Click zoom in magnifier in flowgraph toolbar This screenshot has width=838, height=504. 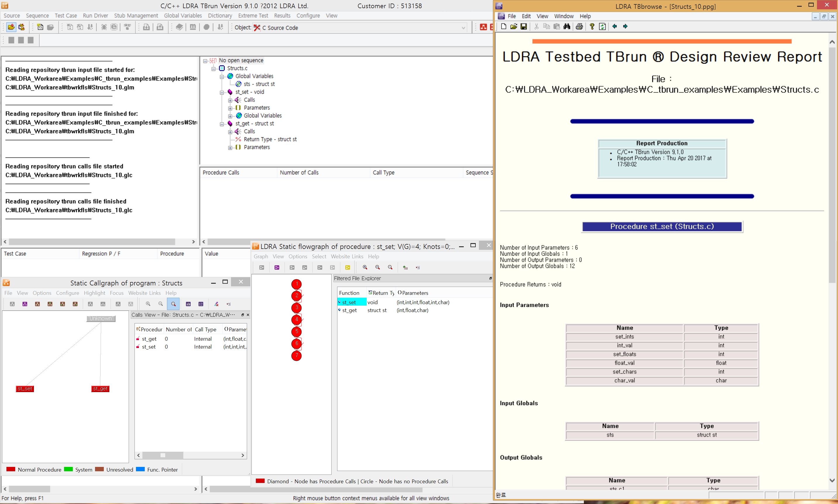tap(365, 268)
